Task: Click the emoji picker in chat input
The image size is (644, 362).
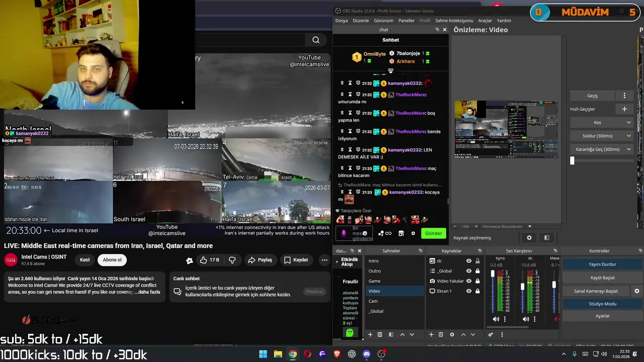Action: [365, 233]
